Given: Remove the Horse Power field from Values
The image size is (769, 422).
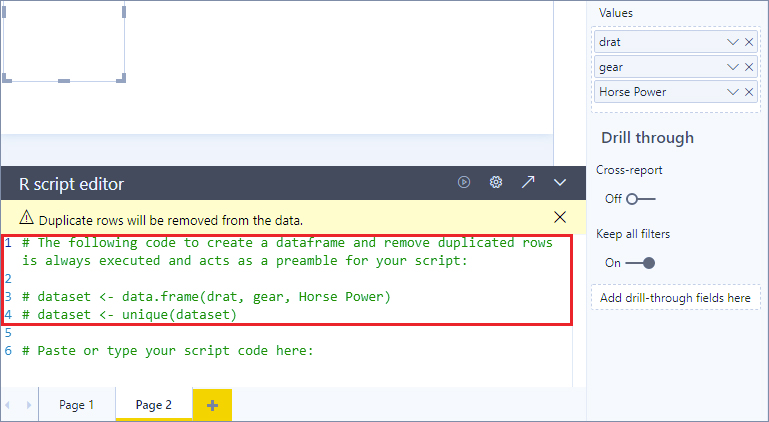Looking at the screenshot, I should 749,92.
